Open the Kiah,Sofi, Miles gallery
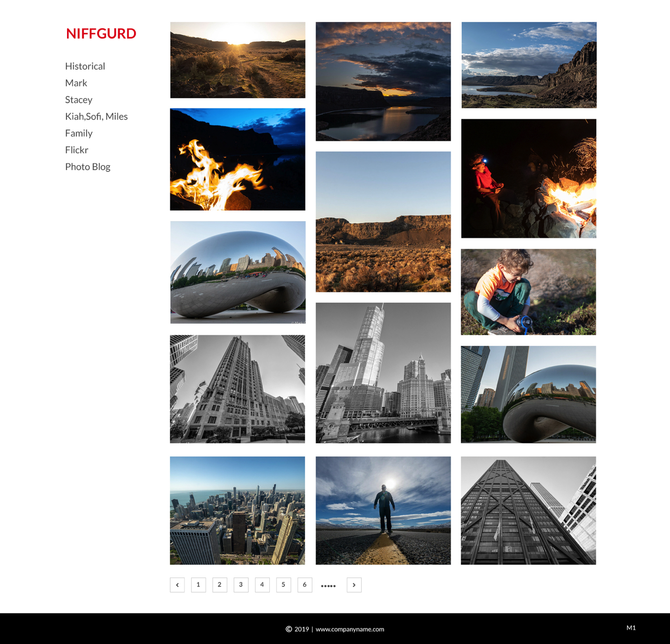Screen dimensions: 670x644 pyautogui.click(x=96, y=116)
